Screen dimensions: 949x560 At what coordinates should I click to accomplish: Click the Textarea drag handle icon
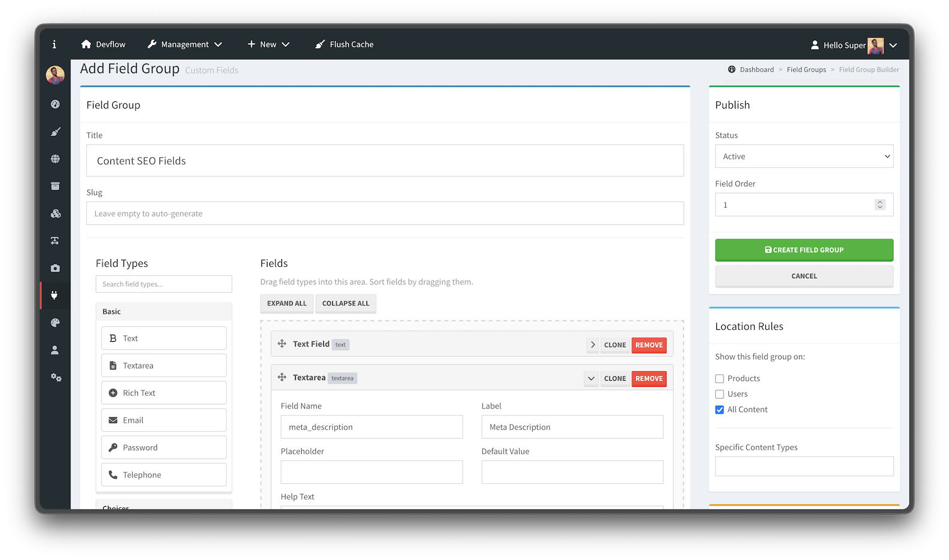282,377
